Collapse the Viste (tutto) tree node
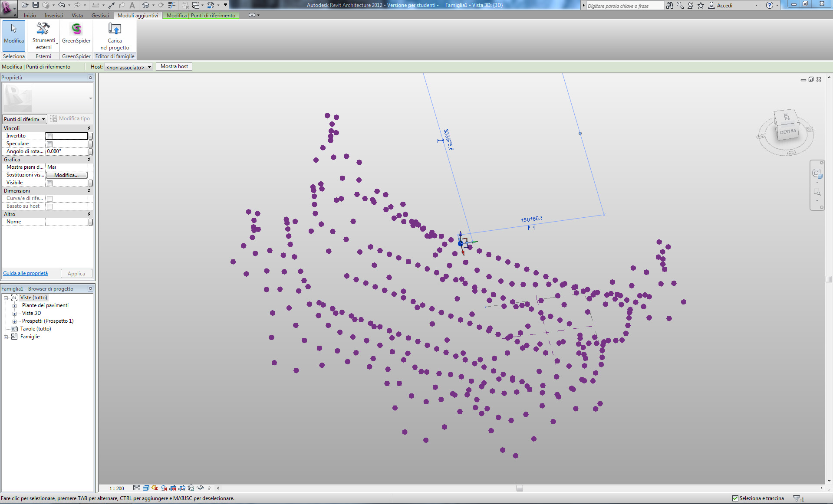Screen dimensions: 833x504 tap(6, 298)
